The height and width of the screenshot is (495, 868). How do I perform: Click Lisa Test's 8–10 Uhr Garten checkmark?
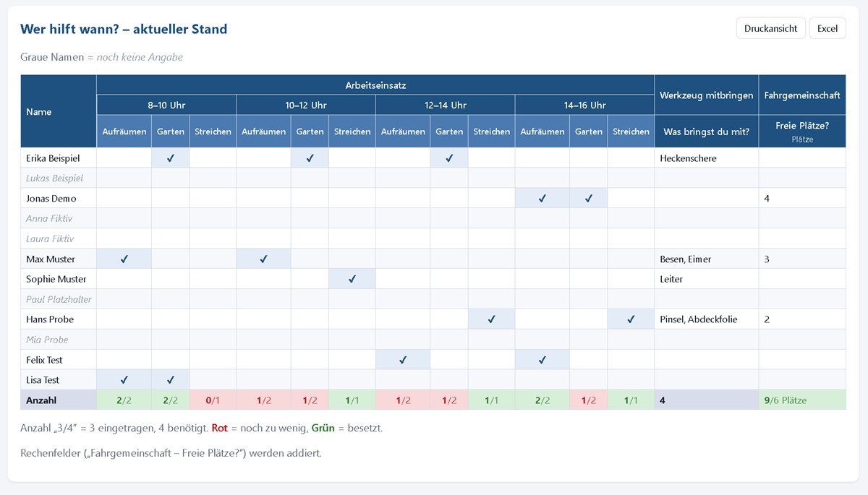coord(171,380)
